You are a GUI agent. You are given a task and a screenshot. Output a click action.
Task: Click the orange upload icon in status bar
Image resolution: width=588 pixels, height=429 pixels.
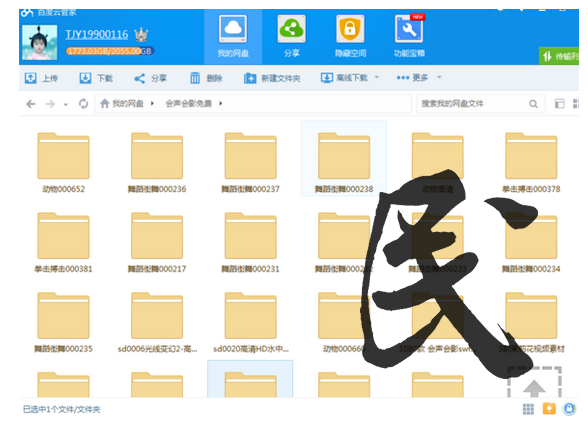click(x=549, y=409)
